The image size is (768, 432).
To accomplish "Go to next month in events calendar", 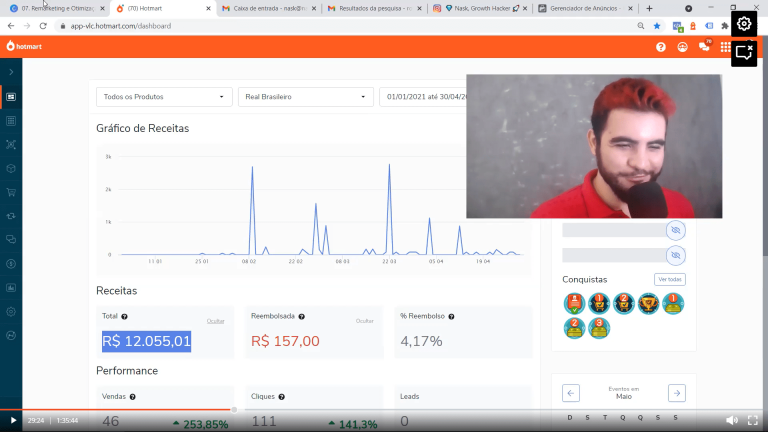I will (x=677, y=393).
